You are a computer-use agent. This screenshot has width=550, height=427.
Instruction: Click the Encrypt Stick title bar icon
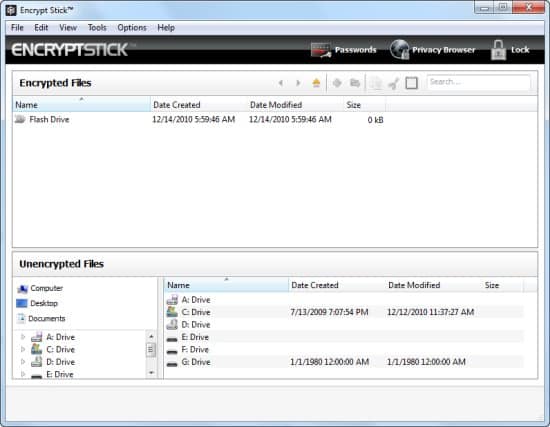point(11,10)
